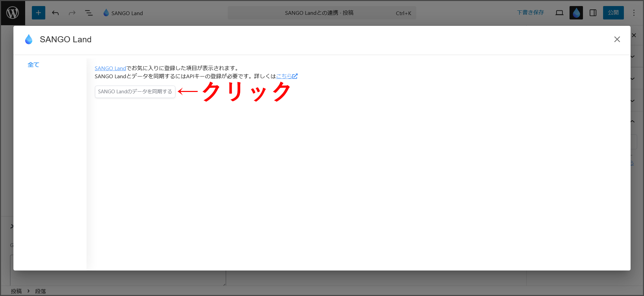Click the WordPress logo icon
This screenshot has width=644, height=296.
tap(13, 13)
